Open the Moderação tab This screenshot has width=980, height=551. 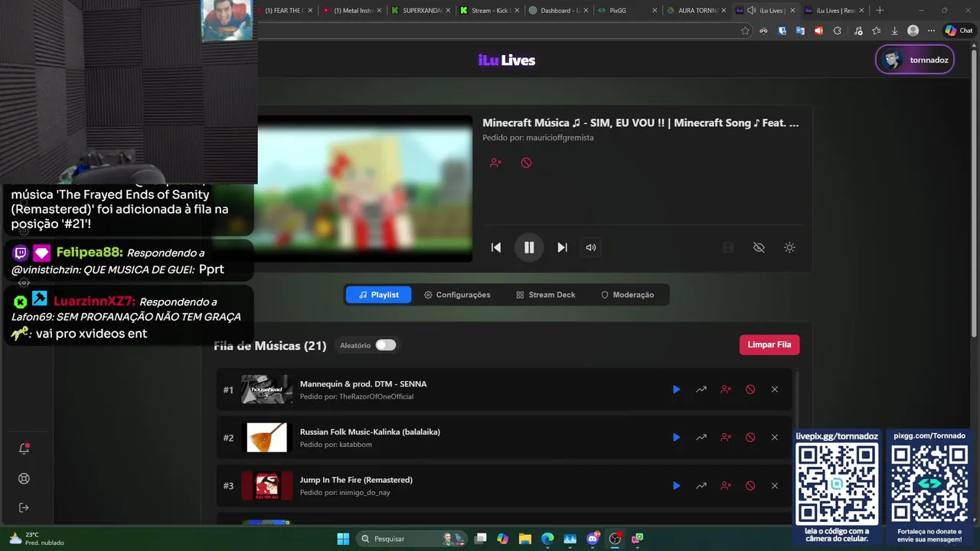tap(627, 295)
